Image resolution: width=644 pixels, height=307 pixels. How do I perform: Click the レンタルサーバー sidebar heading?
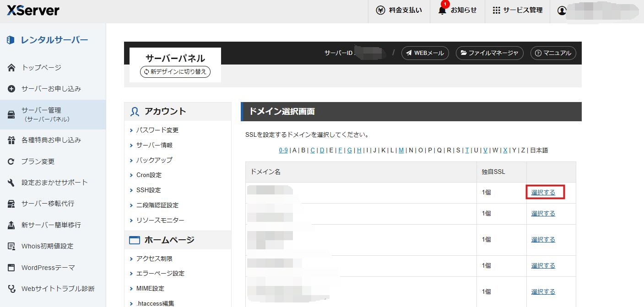pos(54,40)
